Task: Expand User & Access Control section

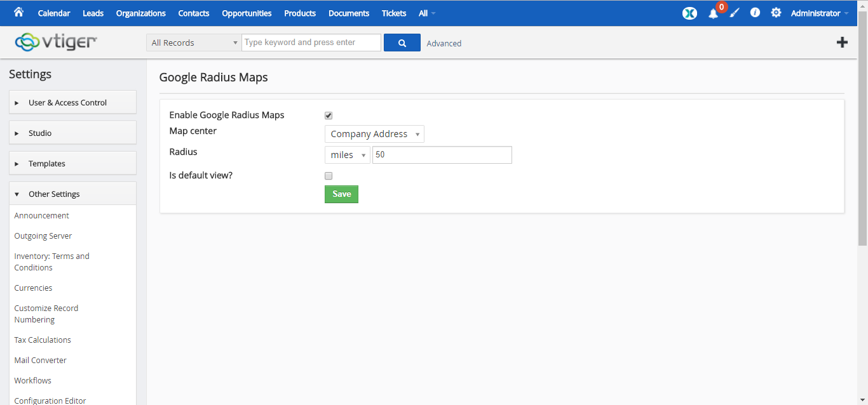Action: point(72,102)
